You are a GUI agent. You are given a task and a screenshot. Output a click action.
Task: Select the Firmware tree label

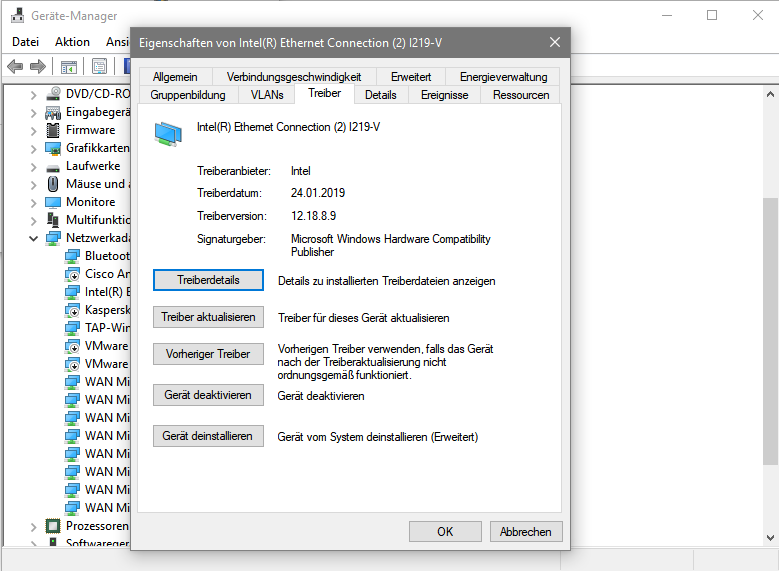coord(90,130)
